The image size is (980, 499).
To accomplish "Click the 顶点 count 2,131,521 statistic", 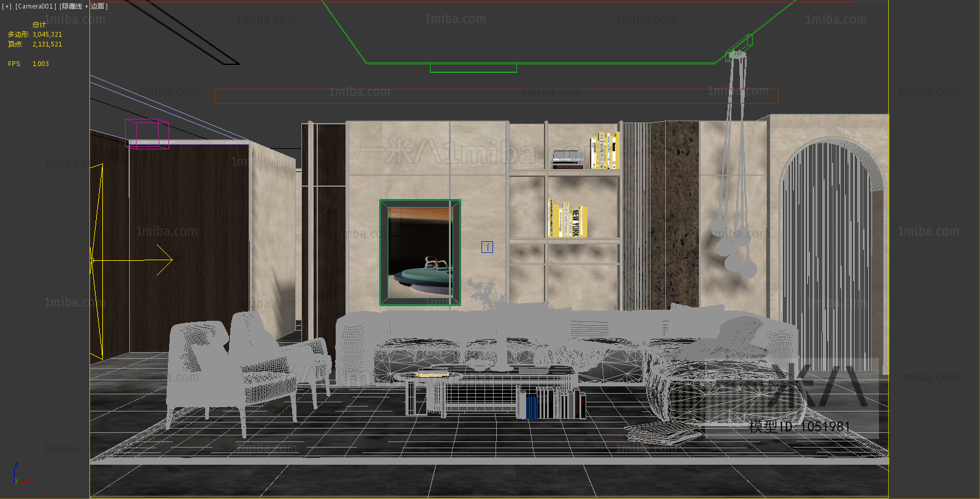I will point(35,44).
